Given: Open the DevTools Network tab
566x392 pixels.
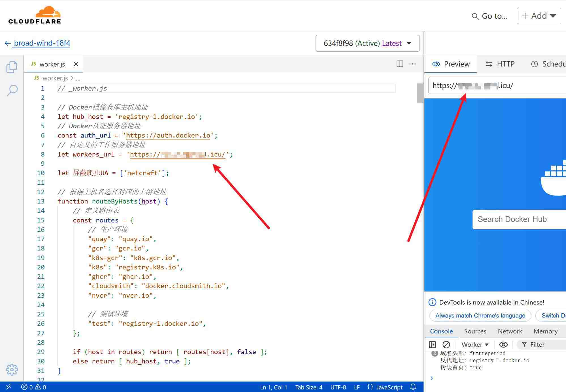Looking at the screenshot, I should point(510,331).
